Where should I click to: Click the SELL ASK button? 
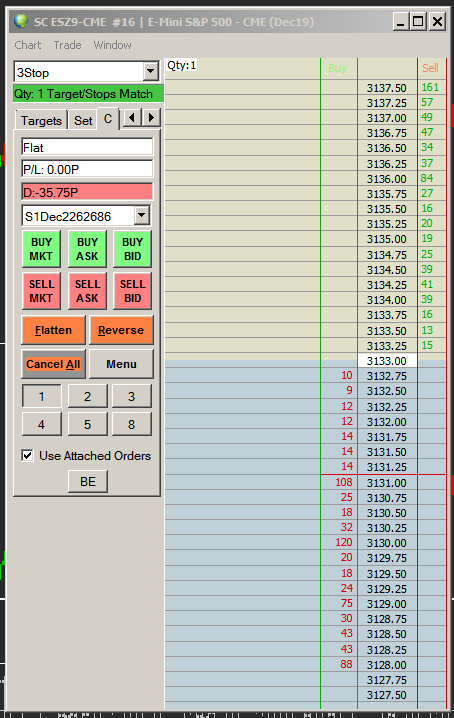tap(87, 291)
